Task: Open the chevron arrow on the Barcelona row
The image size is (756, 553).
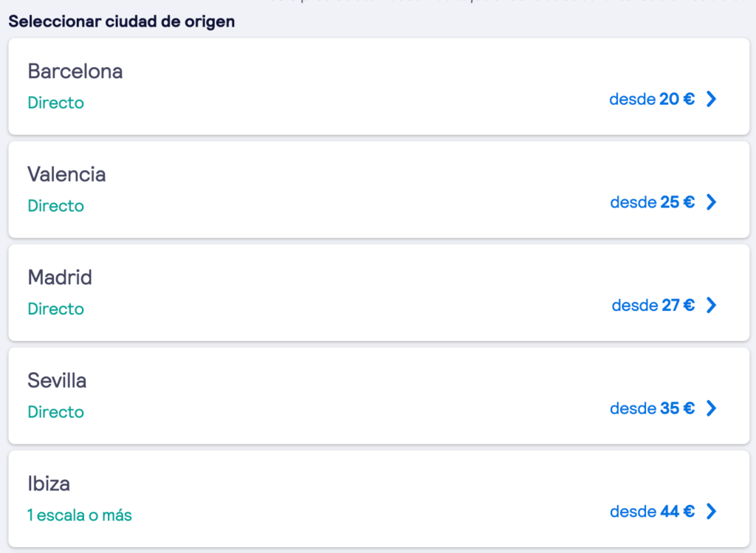Action: (x=711, y=99)
